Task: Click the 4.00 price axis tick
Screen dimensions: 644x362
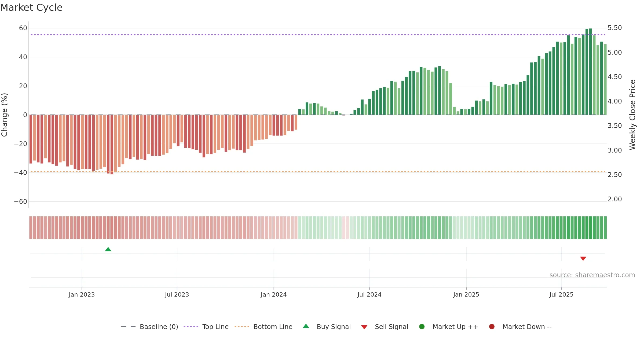Action: pyautogui.click(x=615, y=101)
